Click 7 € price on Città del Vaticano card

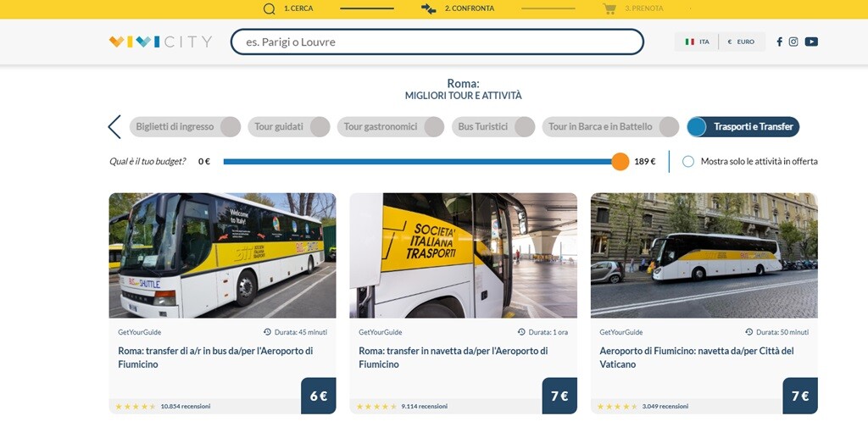[800, 396]
